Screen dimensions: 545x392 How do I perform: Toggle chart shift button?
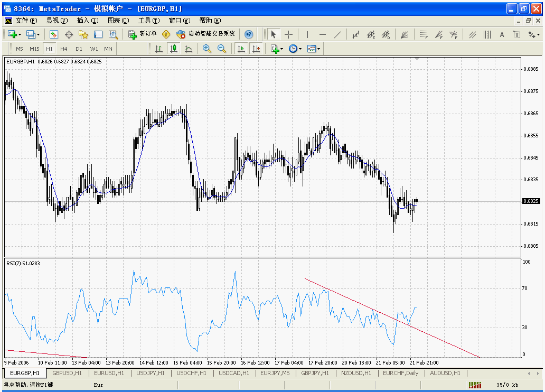pos(256,49)
